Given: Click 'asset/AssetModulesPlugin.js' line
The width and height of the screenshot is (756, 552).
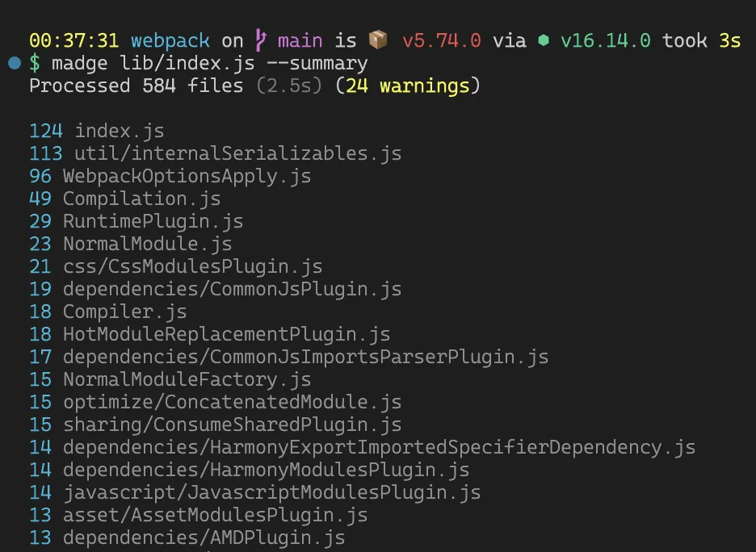Looking at the screenshot, I should [198, 516].
